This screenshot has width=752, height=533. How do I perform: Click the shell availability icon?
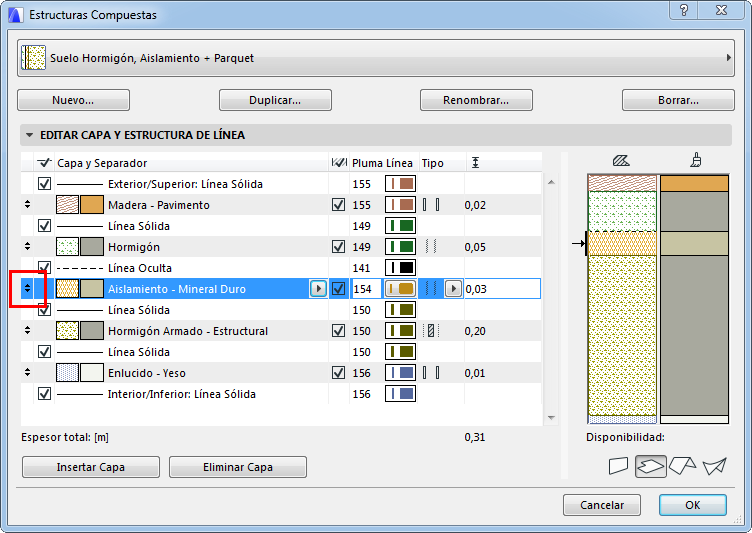pyautogui.click(x=715, y=466)
